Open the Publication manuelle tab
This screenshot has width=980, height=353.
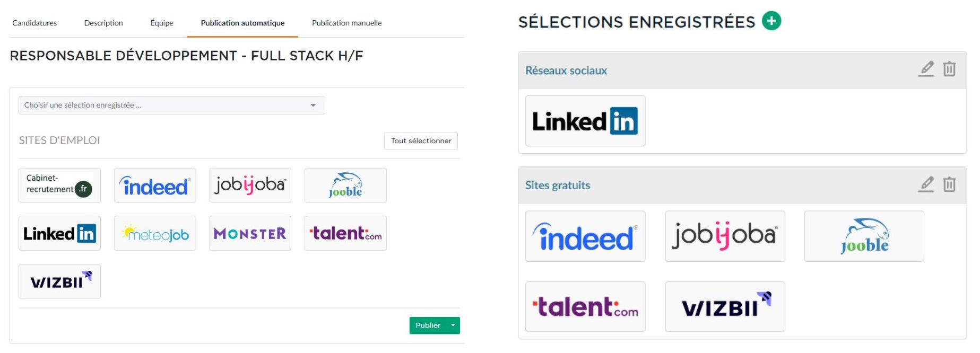[x=346, y=23]
